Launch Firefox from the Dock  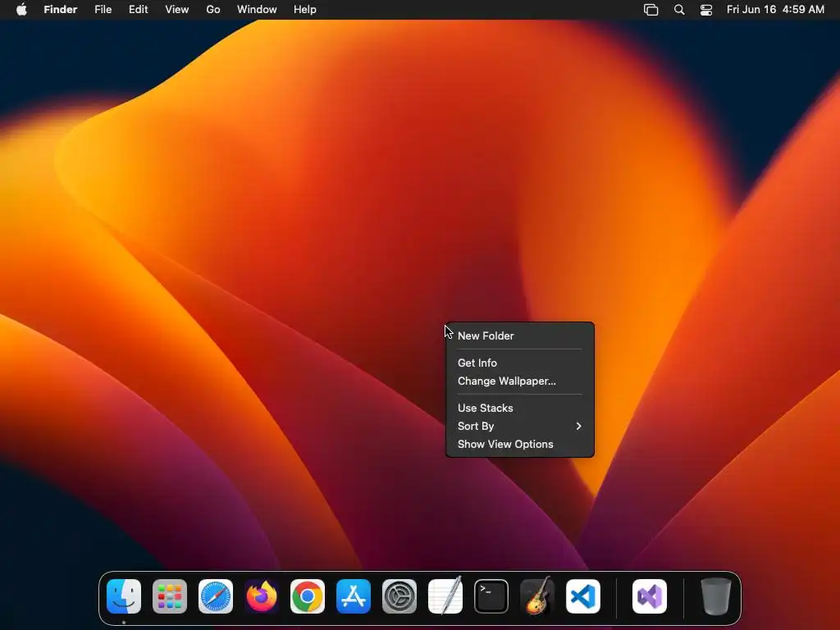click(x=262, y=596)
